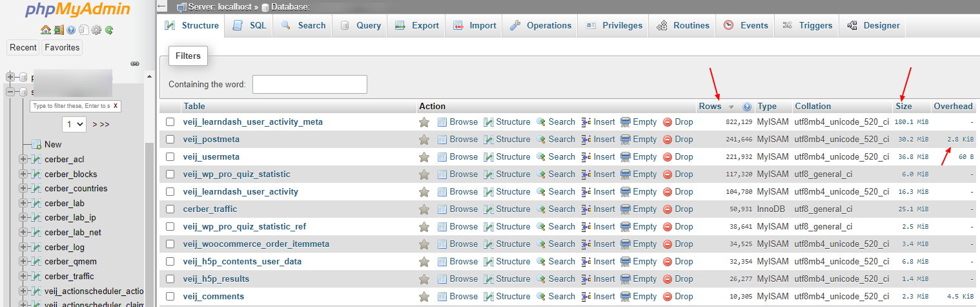Expand the cerber_countries tree node
980x307 pixels.
point(23,189)
